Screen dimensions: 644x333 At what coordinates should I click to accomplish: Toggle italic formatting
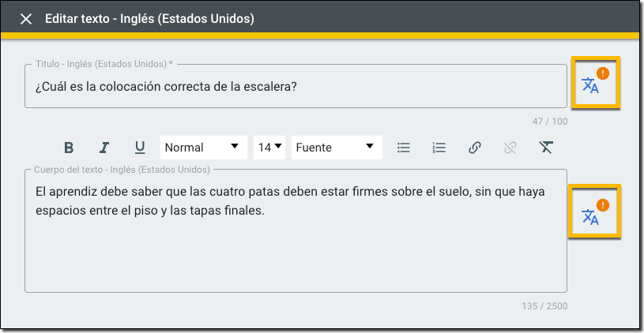click(104, 148)
